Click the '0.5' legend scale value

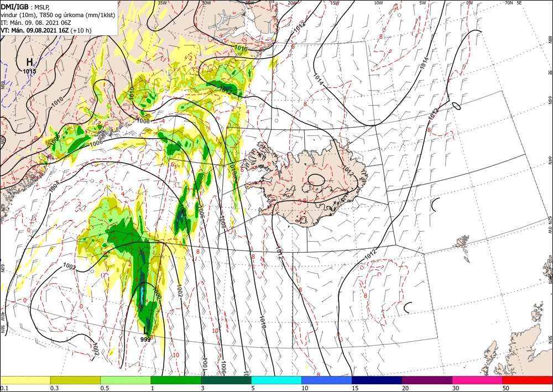pyautogui.click(x=105, y=388)
